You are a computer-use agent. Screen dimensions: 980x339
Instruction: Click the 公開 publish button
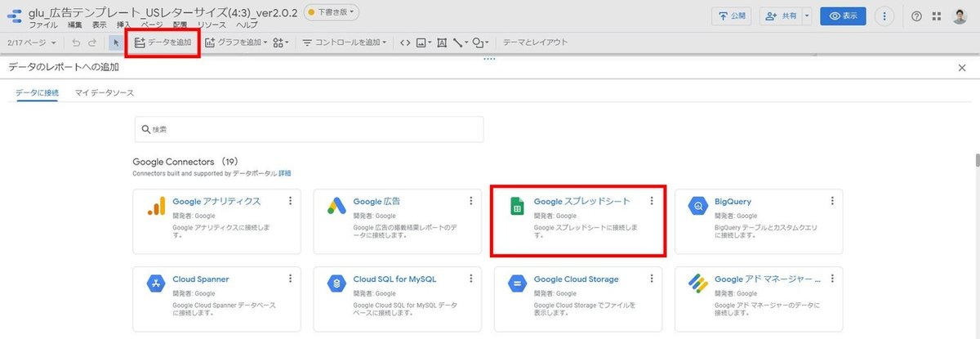pos(733,16)
